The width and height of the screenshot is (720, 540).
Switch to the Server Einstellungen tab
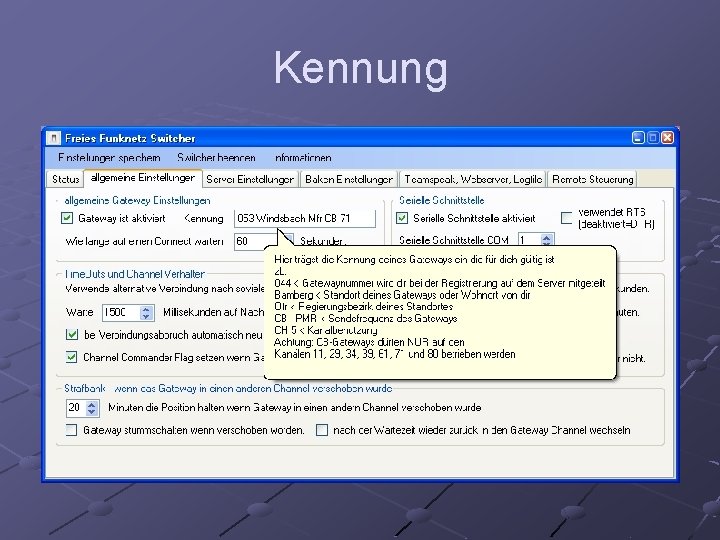250,179
